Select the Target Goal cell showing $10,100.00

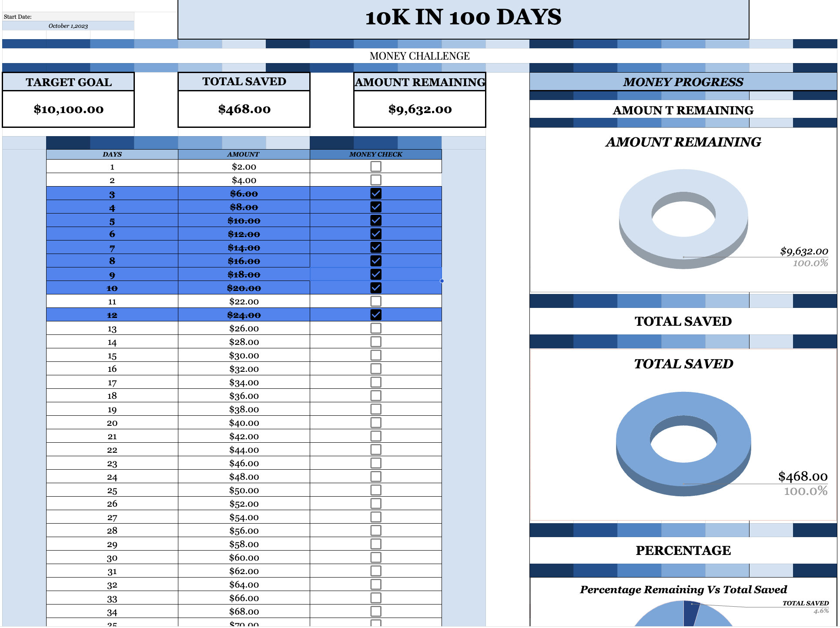(x=68, y=109)
